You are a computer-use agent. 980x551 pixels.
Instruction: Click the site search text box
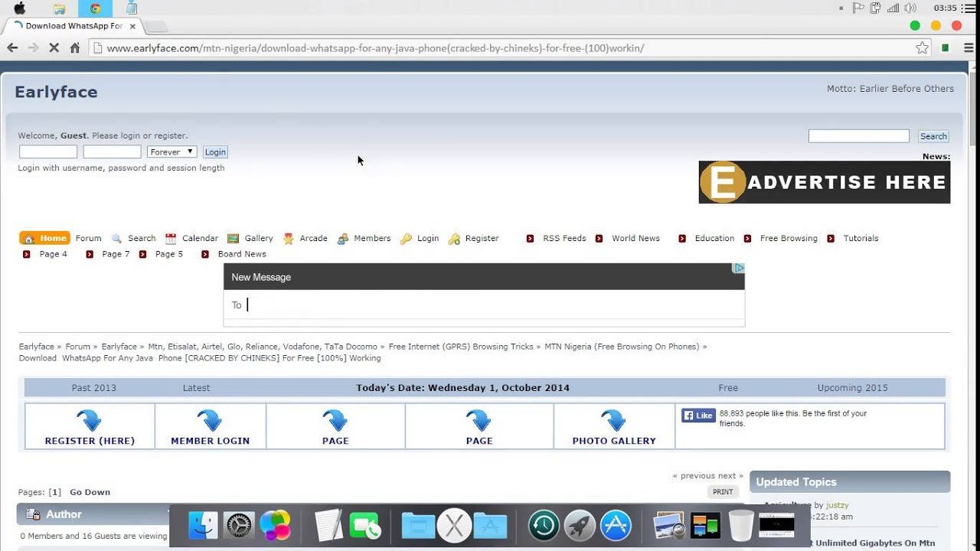tap(859, 136)
